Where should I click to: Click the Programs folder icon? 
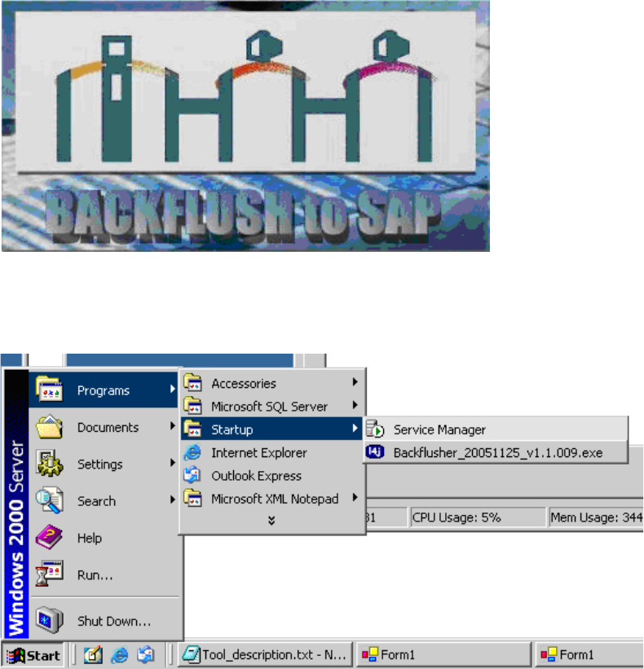(x=50, y=389)
